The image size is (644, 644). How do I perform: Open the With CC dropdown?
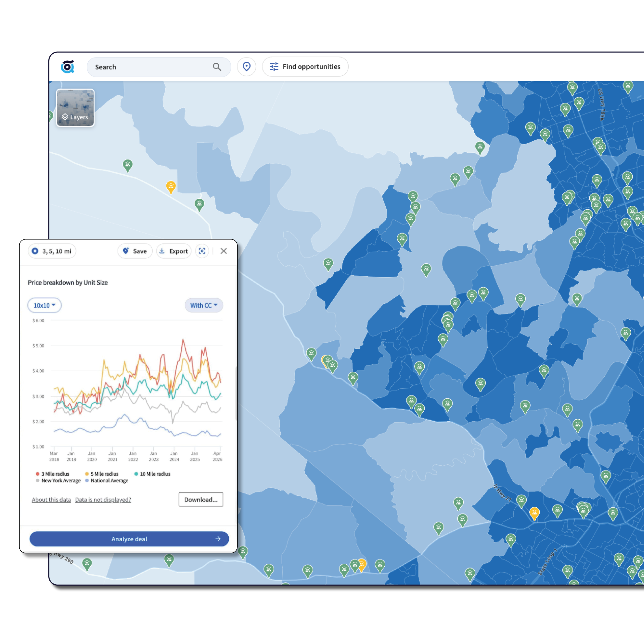coord(204,305)
